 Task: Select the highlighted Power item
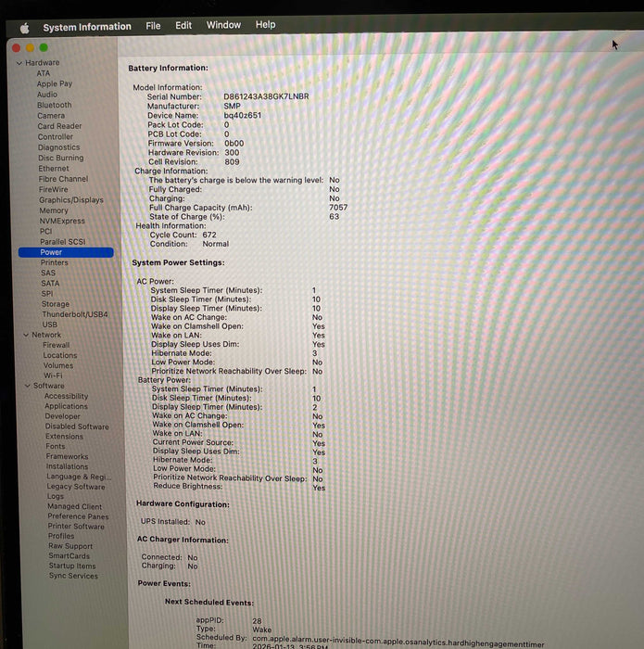(66, 252)
